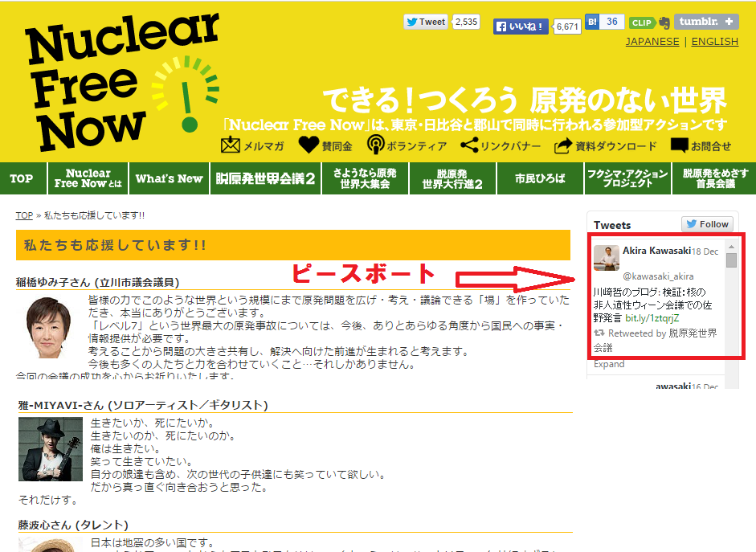The width and height of the screenshot is (756, 552).
Task: Click the @kawasaki_akira handle
Action: 658,276
